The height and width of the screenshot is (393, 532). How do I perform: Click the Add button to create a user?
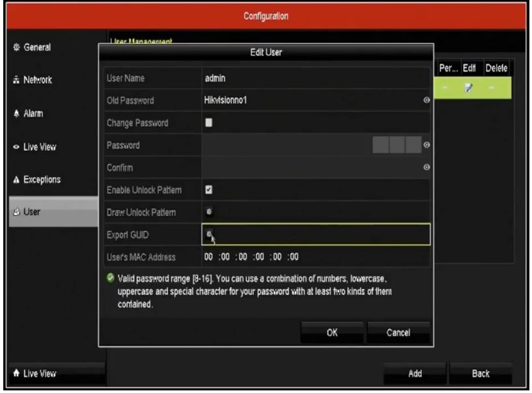tap(415, 373)
